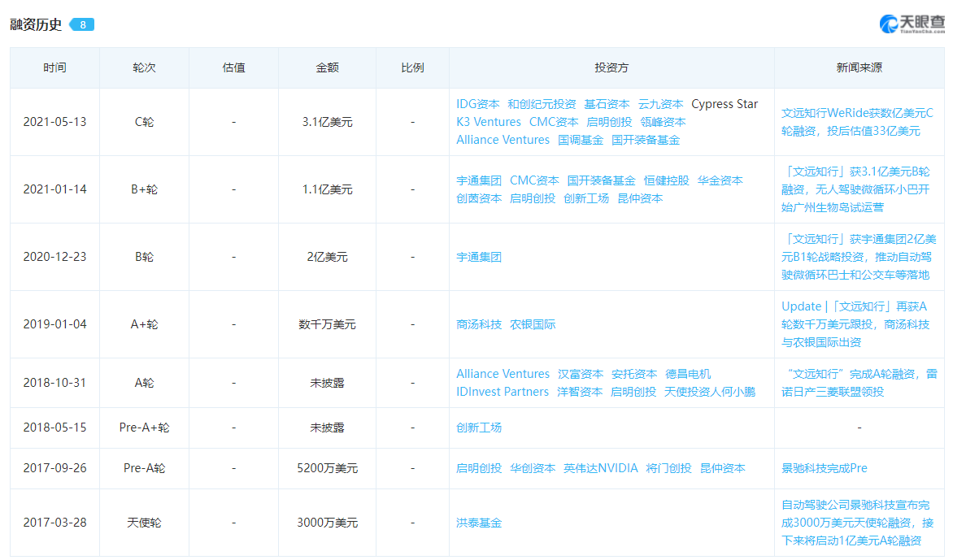Open 宇通集团 link in B轮 row
The image size is (953, 560).
tap(479, 257)
